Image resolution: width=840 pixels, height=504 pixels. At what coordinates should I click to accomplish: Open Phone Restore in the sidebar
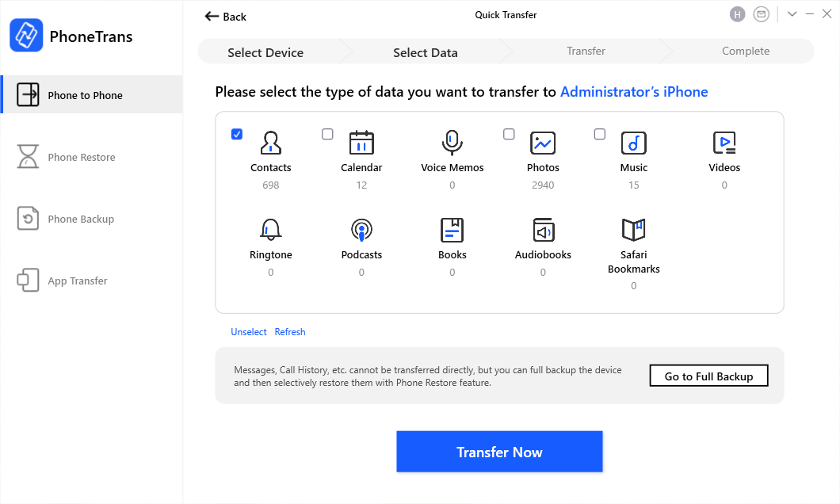[82, 157]
